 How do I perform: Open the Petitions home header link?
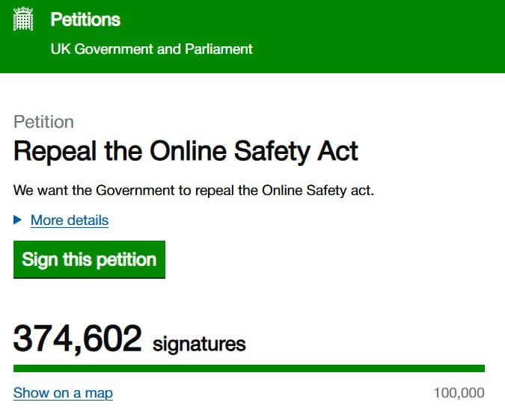(85, 19)
